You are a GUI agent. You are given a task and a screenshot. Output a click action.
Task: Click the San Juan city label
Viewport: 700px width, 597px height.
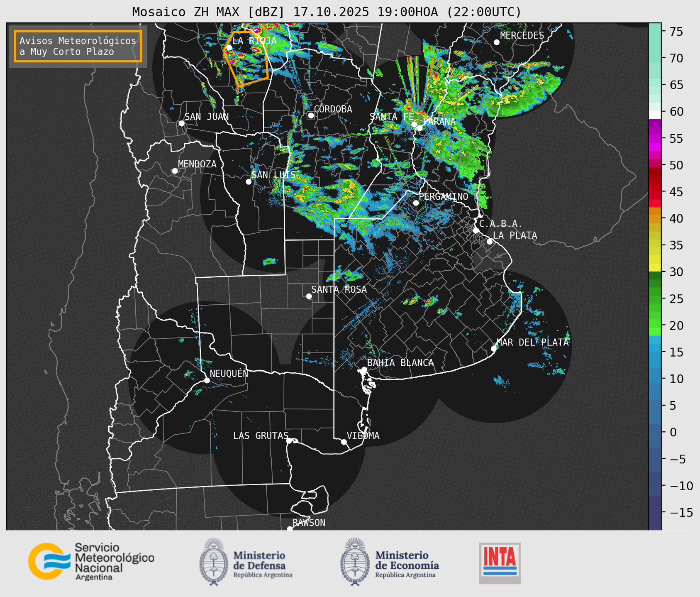tap(206, 117)
